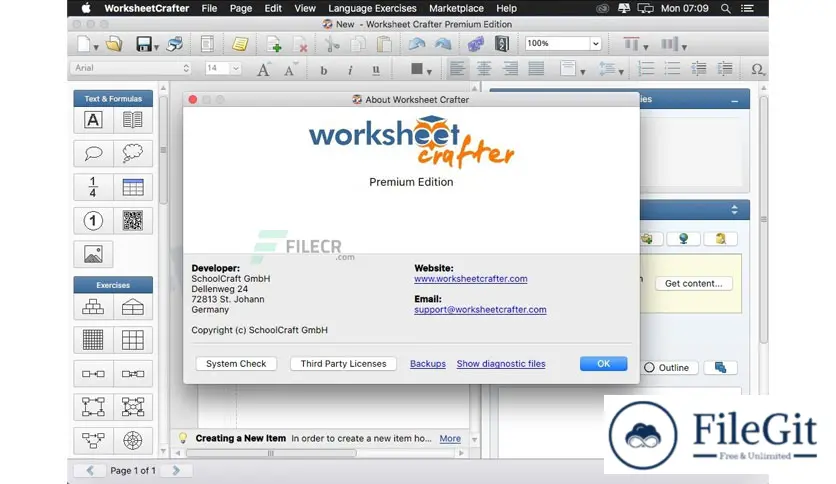Click the Save floppy disk icon
The image size is (836, 484).
point(143,44)
